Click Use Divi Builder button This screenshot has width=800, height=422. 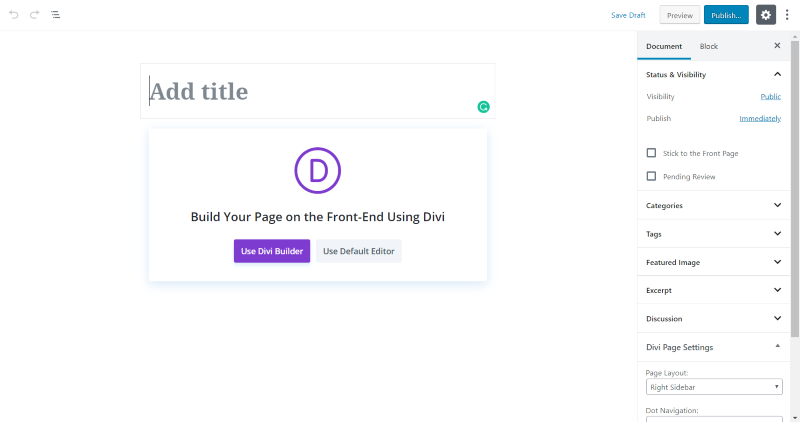point(272,251)
